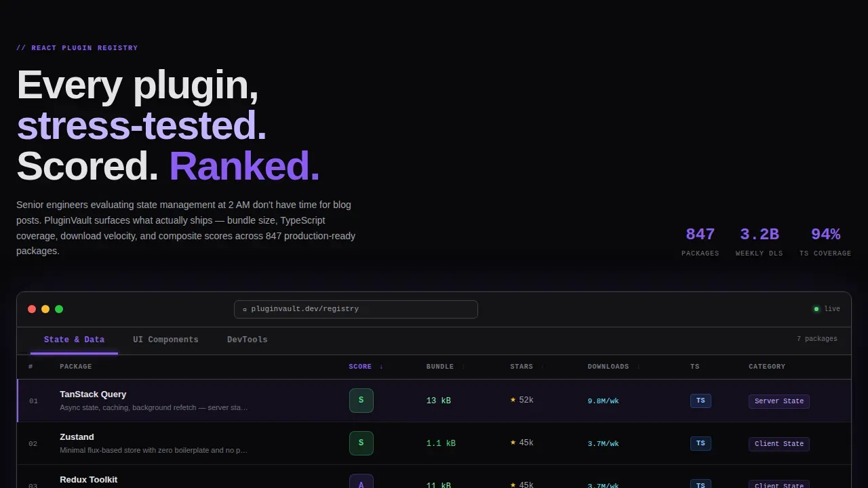Click the TanStack Query description text
Viewport: 868px width, 488px height.
click(x=154, y=407)
